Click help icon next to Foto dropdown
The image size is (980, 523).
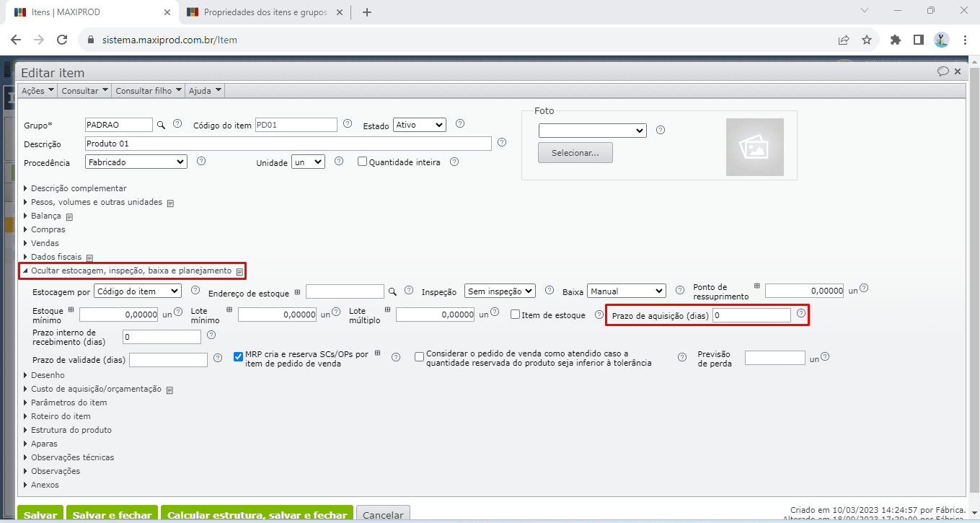661,130
